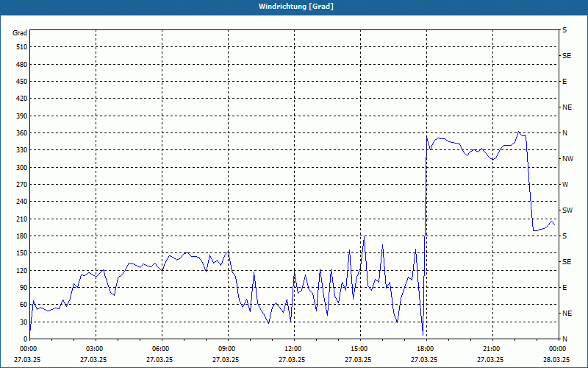Select the 30 value on the degree axis
Viewport: 588px width, 368px height.
pos(24,322)
